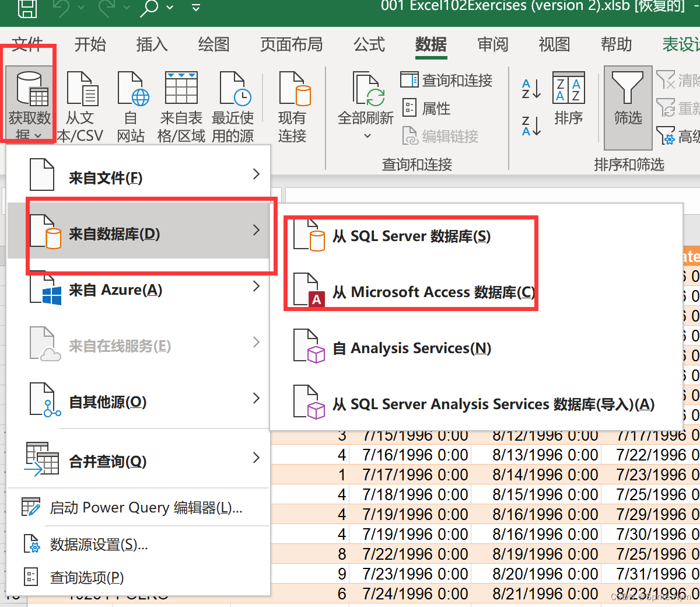This screenshot has height=607, width=700.
Task: Expand chevron on From Other Sources (自其他源) row
Action: tap(256, 398)
